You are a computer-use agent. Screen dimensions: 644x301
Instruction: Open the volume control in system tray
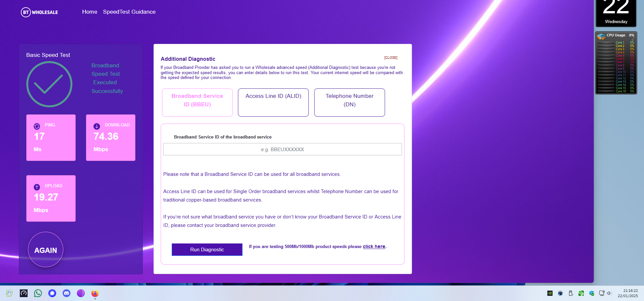click(x=609, y=293)
